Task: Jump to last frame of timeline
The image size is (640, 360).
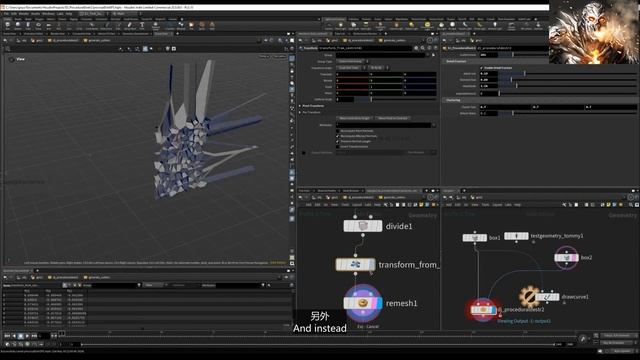Action: [35, 336]
